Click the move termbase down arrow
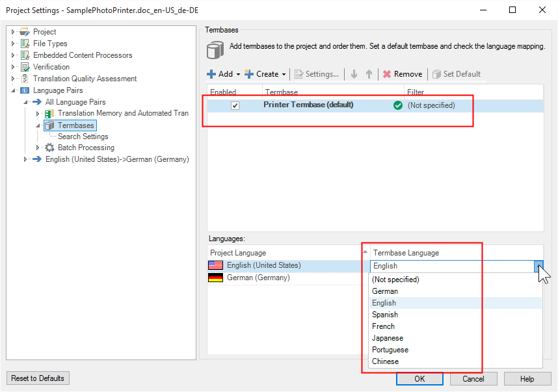The width and height of the screenshot is (558, 392). click(354, 74)
